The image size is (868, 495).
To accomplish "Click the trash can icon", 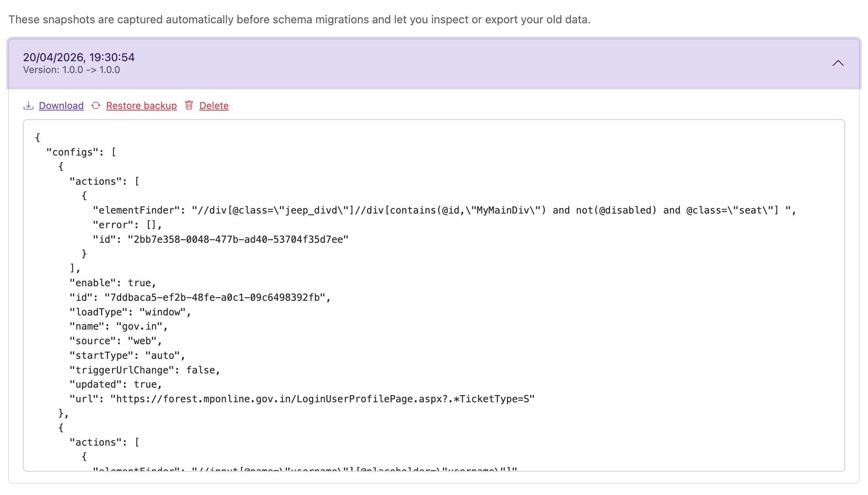I will 189,105.
